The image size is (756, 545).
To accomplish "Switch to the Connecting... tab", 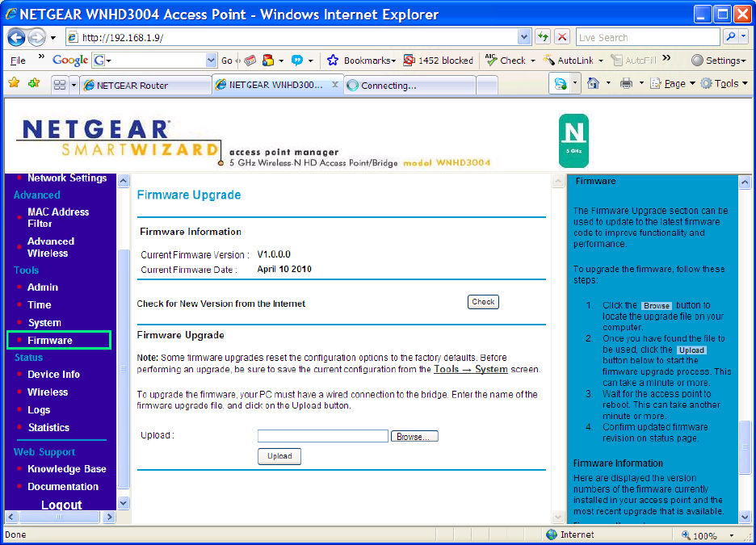I will tap(409, 86).
